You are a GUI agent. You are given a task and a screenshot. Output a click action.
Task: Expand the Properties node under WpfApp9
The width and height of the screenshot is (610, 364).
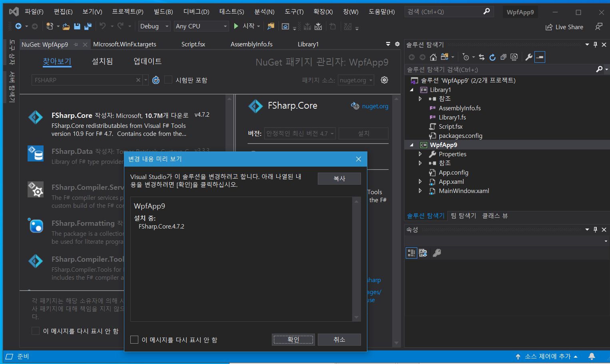(x=420, y=154)
